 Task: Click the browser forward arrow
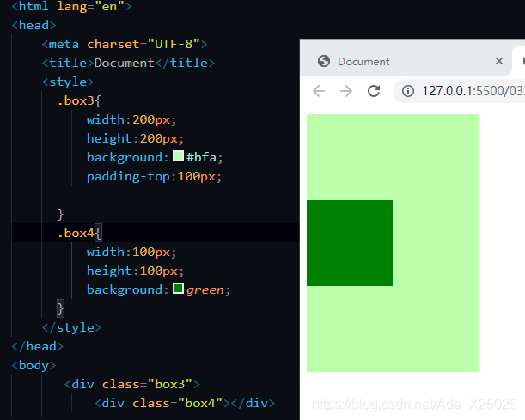[x=346, y=91]
